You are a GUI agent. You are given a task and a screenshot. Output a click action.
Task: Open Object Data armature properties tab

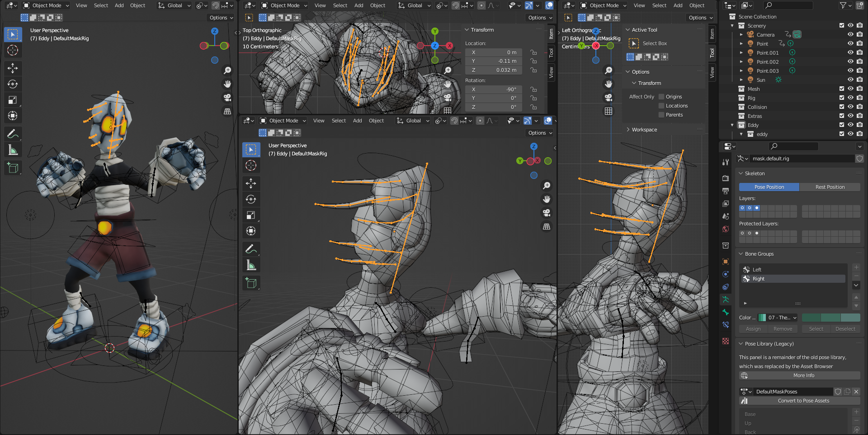click(x=726, y=299)
